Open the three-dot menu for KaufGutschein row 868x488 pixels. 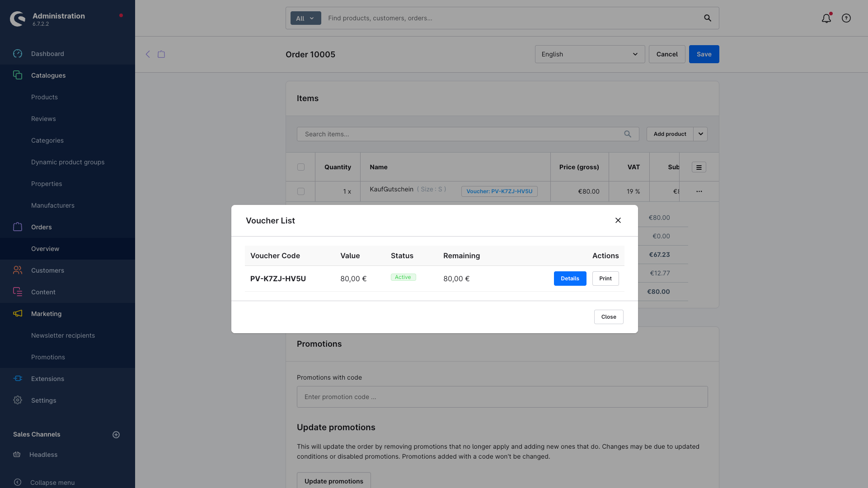[x=699, y=191]
